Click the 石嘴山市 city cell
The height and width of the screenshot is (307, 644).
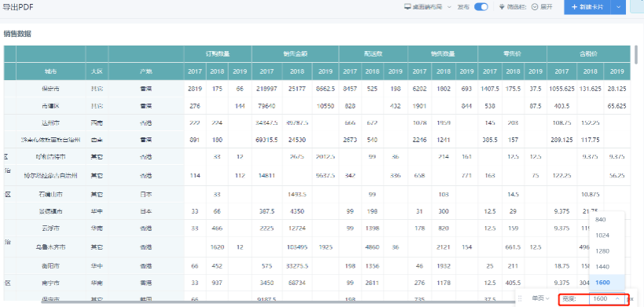pos(50,194)
